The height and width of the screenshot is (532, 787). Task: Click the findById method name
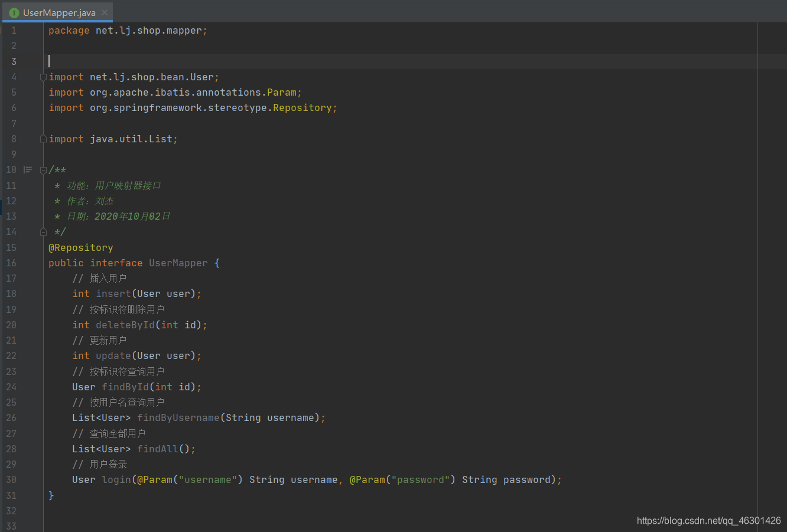pos(125,387)
